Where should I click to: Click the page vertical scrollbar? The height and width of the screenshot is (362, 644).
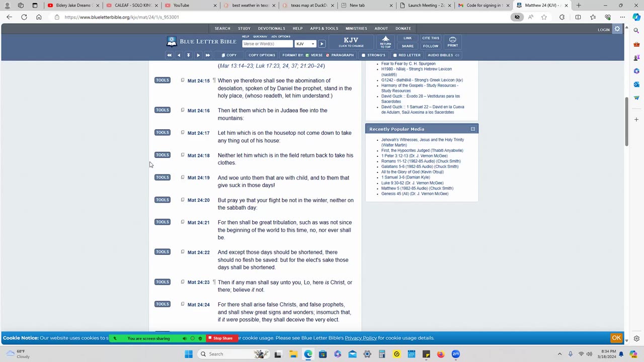(x=626, y=121)
